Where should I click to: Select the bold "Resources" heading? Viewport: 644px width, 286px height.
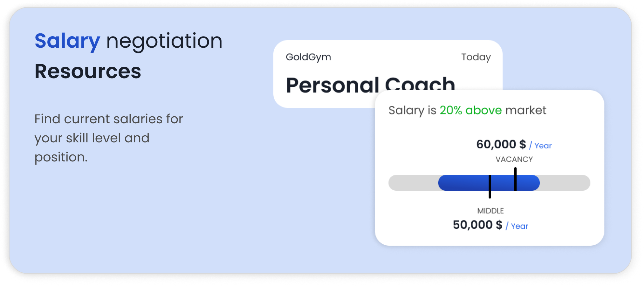click(88, 71)
